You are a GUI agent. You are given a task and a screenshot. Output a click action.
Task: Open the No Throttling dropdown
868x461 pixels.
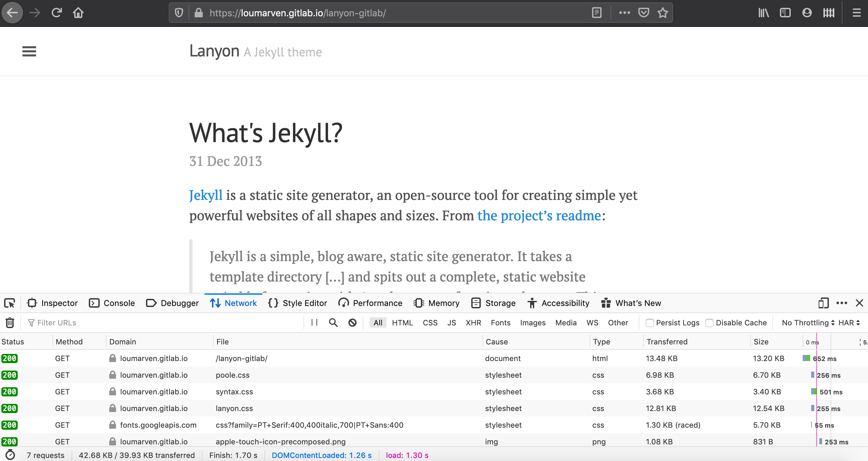pos(808,323)
